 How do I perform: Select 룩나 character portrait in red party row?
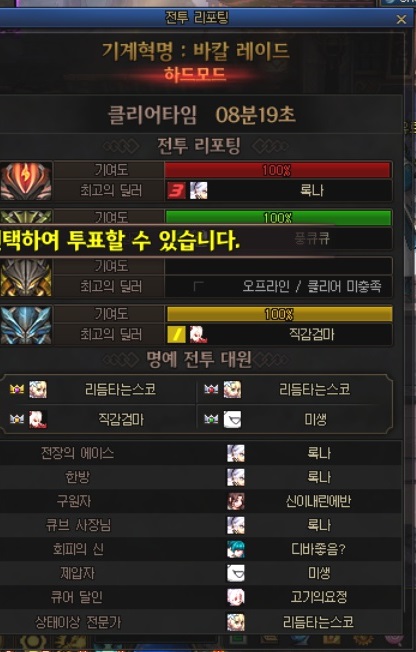198,190
